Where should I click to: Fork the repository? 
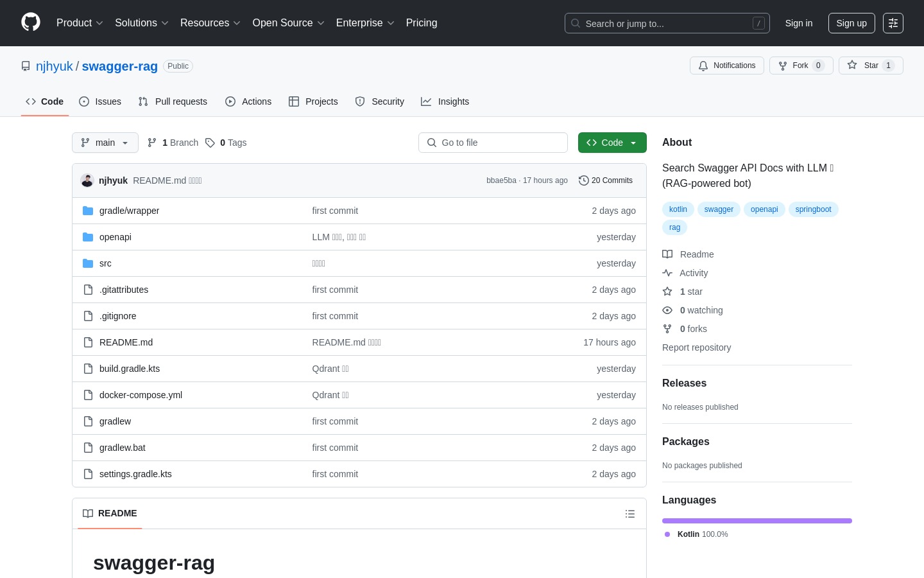coord(801,66)
